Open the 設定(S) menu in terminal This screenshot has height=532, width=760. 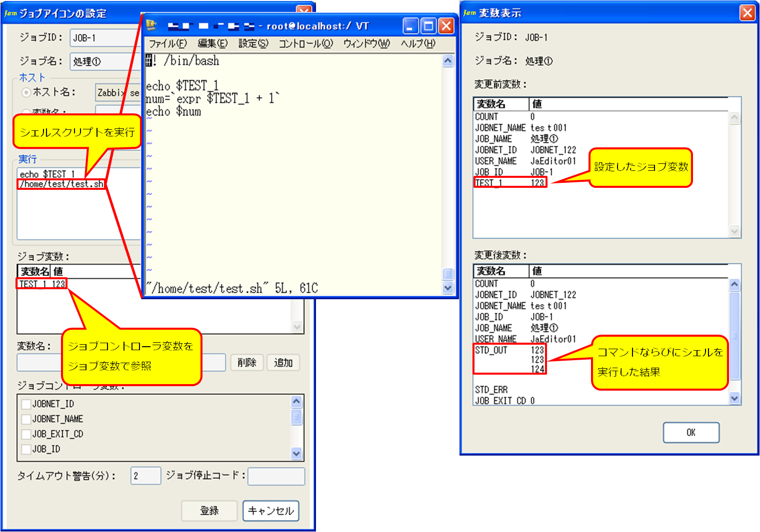[253, 43]
